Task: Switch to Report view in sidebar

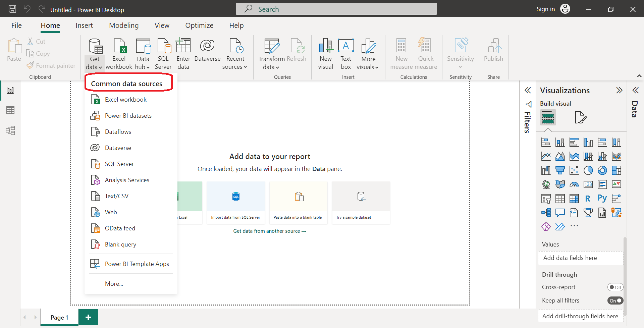Action: pos(10,90)
